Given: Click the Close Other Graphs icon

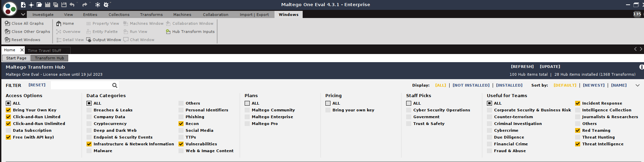Looking at the screenshot, I should pyautogui.click(x=7, y=32).
